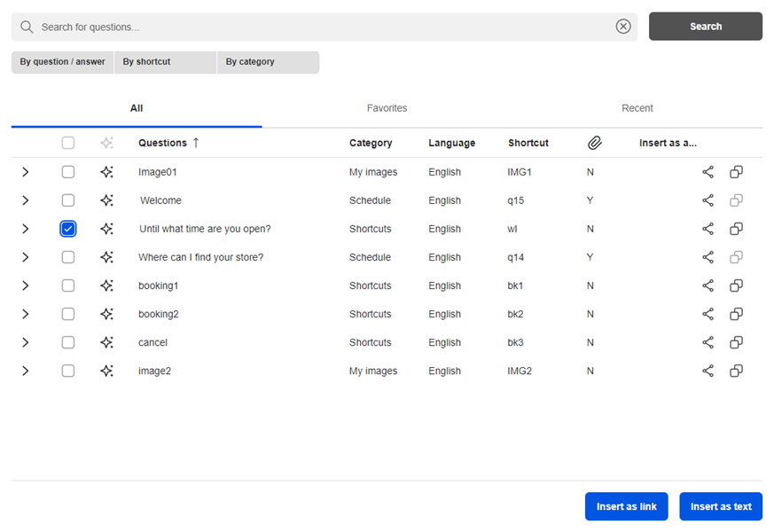Filter By category

click(268, 62)
